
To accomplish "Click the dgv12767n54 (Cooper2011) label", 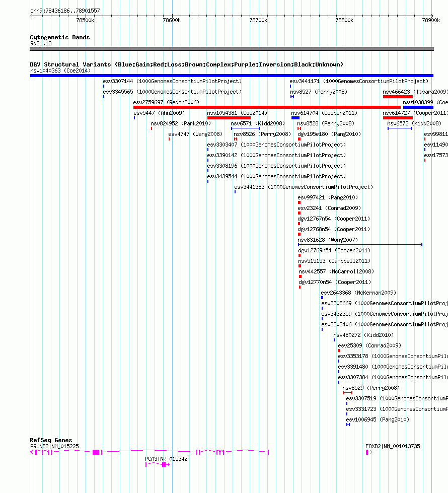I will 334,219.
